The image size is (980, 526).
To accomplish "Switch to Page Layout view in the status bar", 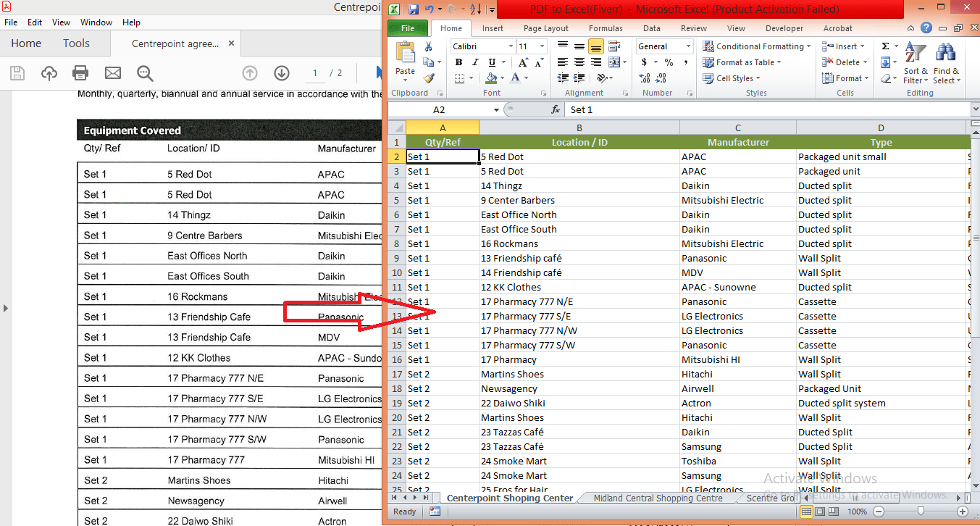I will [x=820, y=512].
